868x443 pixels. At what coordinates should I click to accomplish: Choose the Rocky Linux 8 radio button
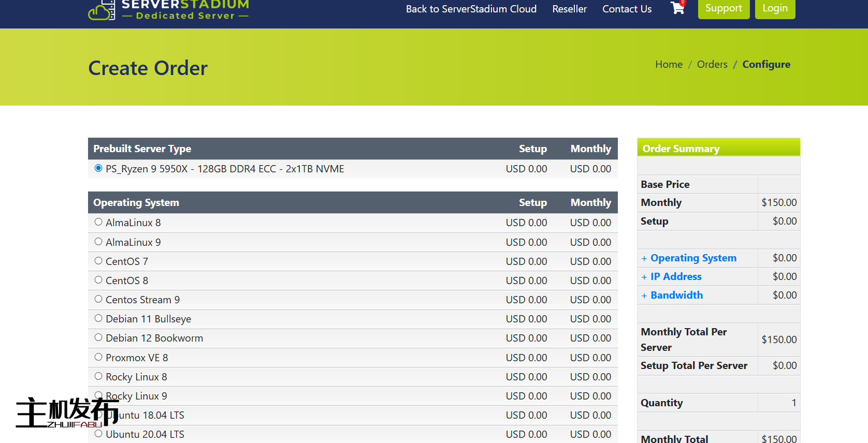98,376
